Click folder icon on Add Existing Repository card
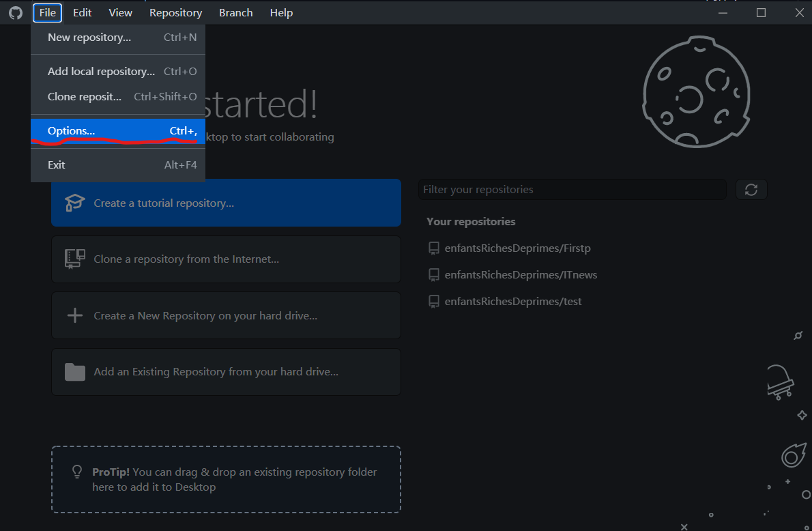Viewport: 812px width, 531px height. [75, 371]
